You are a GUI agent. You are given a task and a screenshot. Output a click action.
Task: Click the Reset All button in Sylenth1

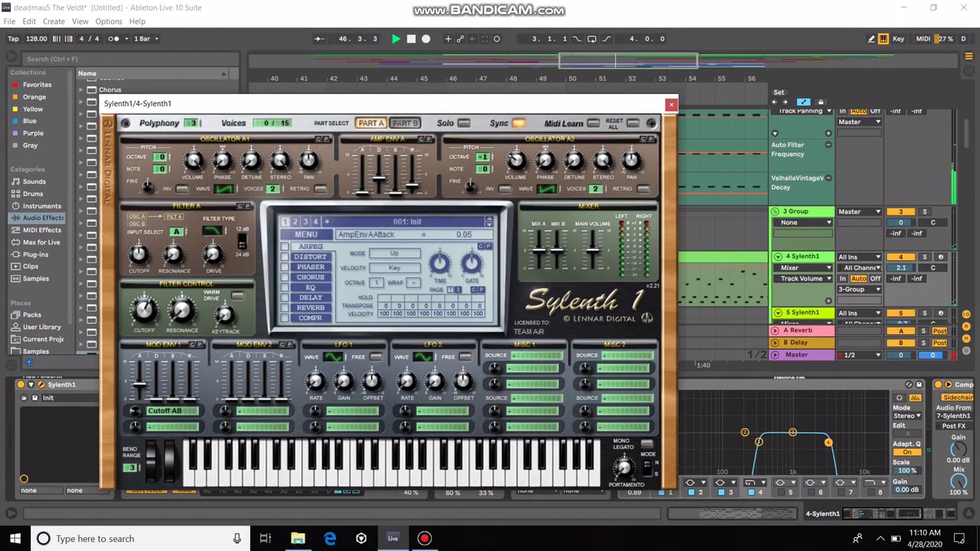coord(632,123)
